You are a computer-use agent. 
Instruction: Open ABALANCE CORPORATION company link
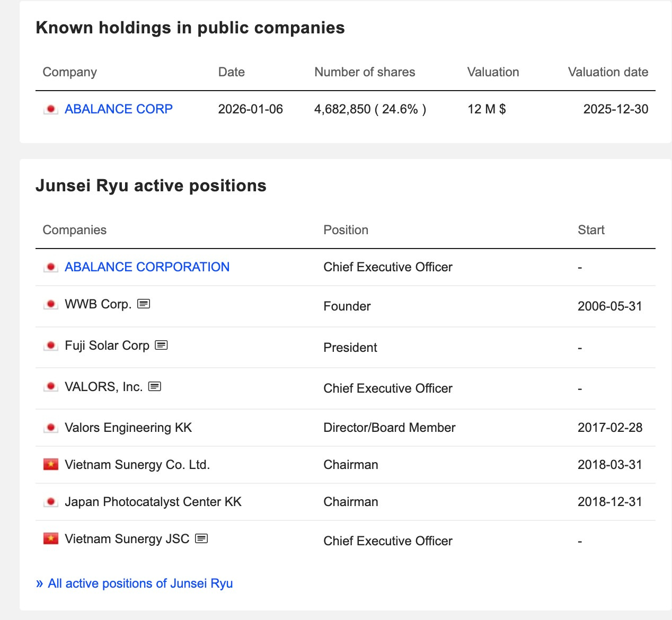[x=147, y=267]
